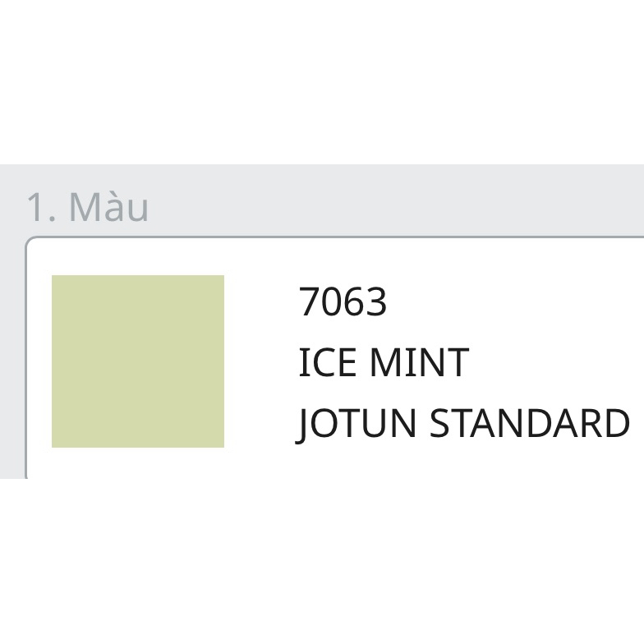
Task: Click the white card area above the swatch
Action: click(x=138, y=256)
